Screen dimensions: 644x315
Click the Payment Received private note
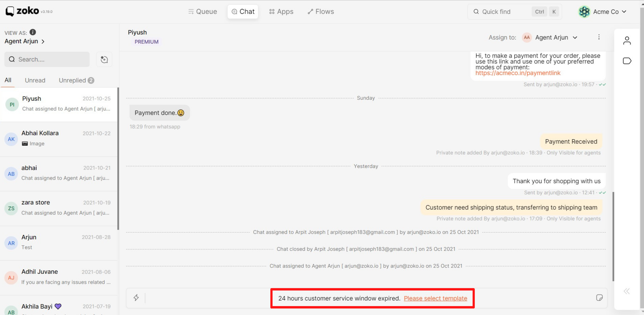tap(571, 142)
